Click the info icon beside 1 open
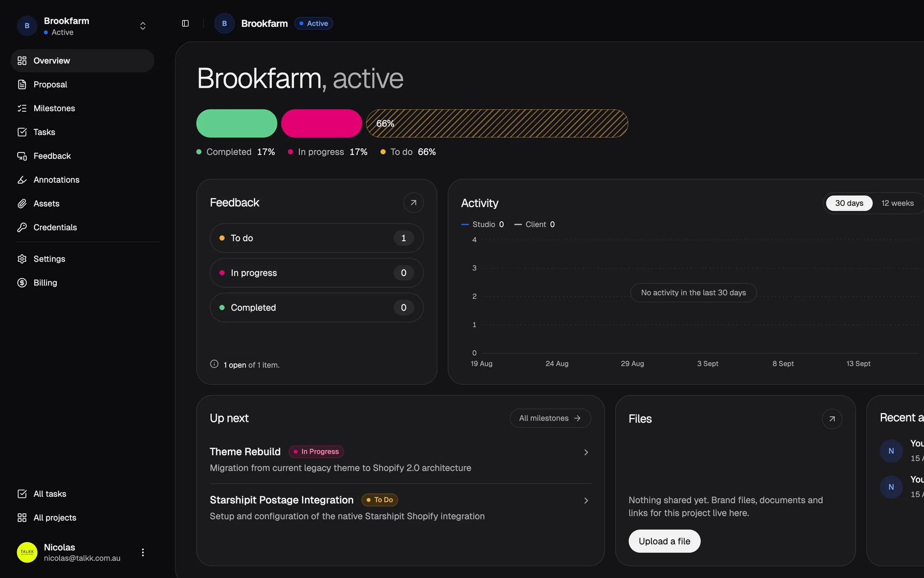924x578 pixels. [214, 364]
